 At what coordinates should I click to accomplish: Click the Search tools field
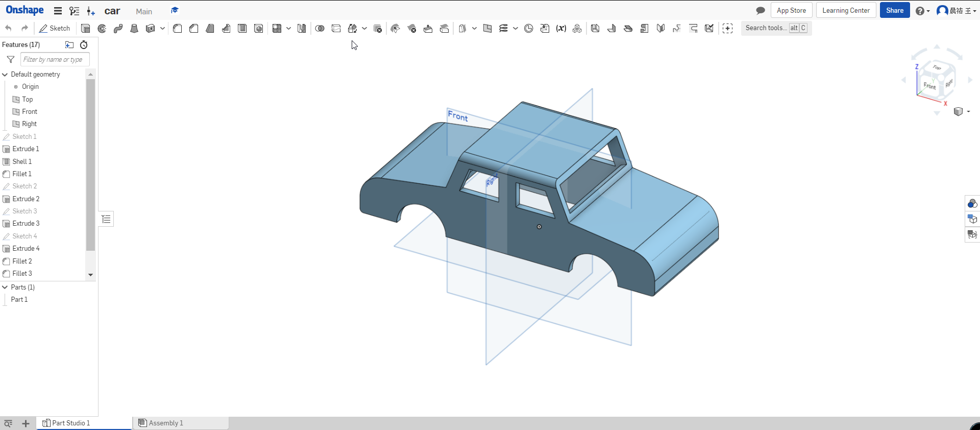(x=766, y=28)
